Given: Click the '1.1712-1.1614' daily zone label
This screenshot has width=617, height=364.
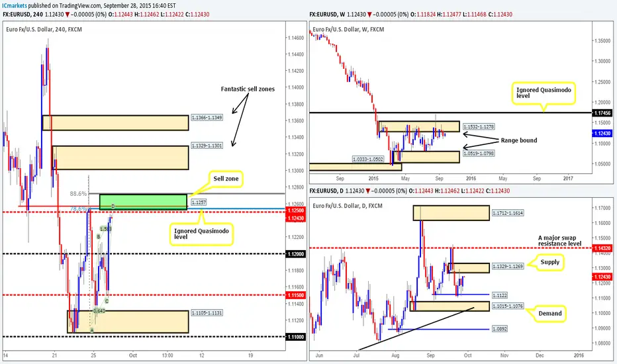Looking at the screenshot, I should (508, 213).
